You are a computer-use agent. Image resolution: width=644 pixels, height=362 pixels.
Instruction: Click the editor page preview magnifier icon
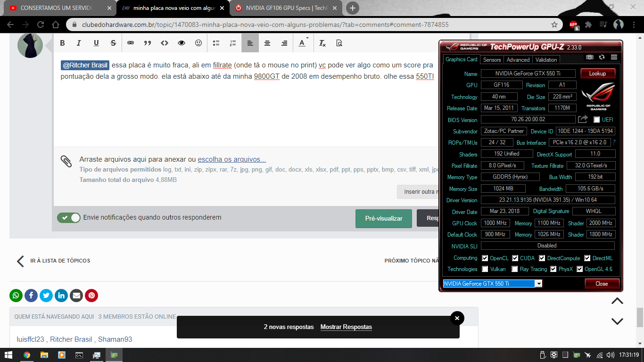(339, 43)
